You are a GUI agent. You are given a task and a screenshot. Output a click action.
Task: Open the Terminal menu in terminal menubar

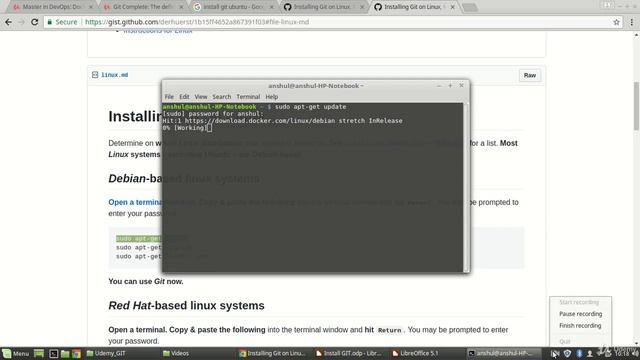(248, 97)
